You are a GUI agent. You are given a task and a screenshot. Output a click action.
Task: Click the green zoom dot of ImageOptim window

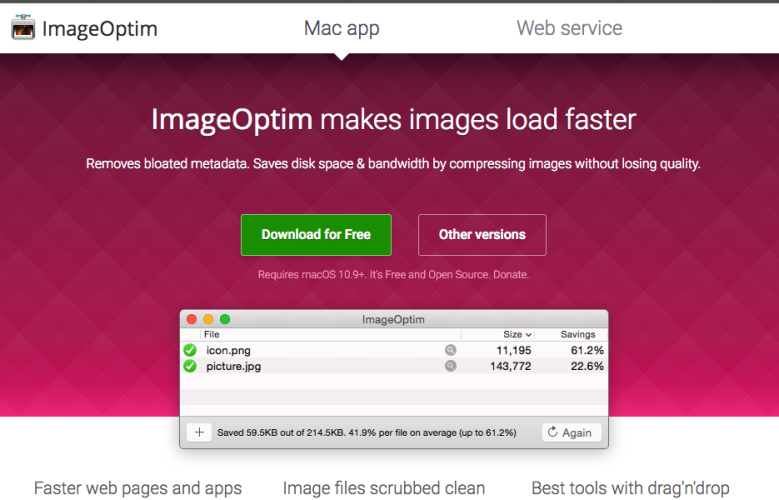point(225,319)
